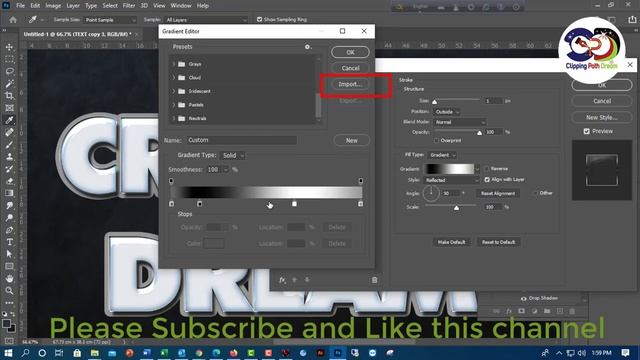Screen dimensions: 640x360
Task: Open the Help menu
Action: [x=203, y=6]
